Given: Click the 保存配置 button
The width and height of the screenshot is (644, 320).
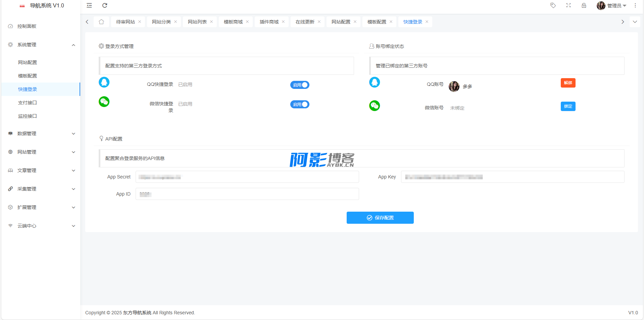Looking at the screenshot, I should tap(380, 218).
